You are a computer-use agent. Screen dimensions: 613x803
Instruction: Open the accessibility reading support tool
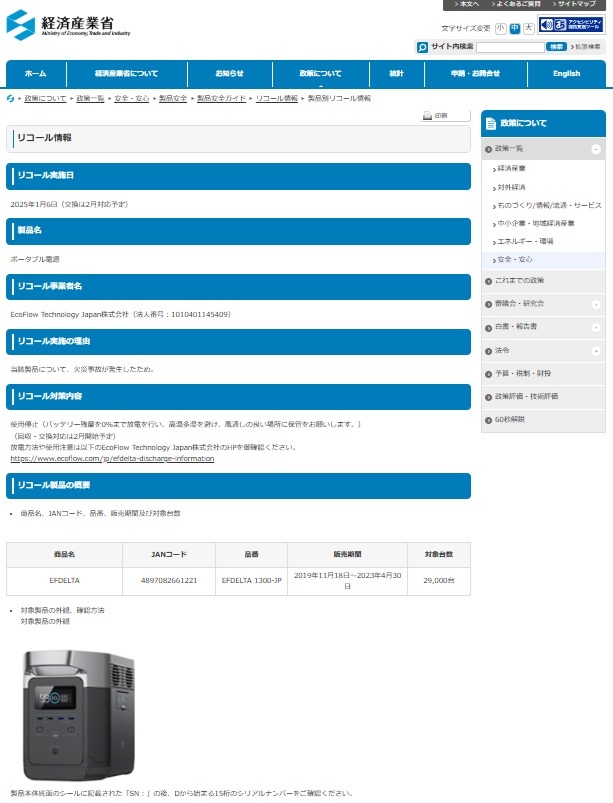point(572,25)
